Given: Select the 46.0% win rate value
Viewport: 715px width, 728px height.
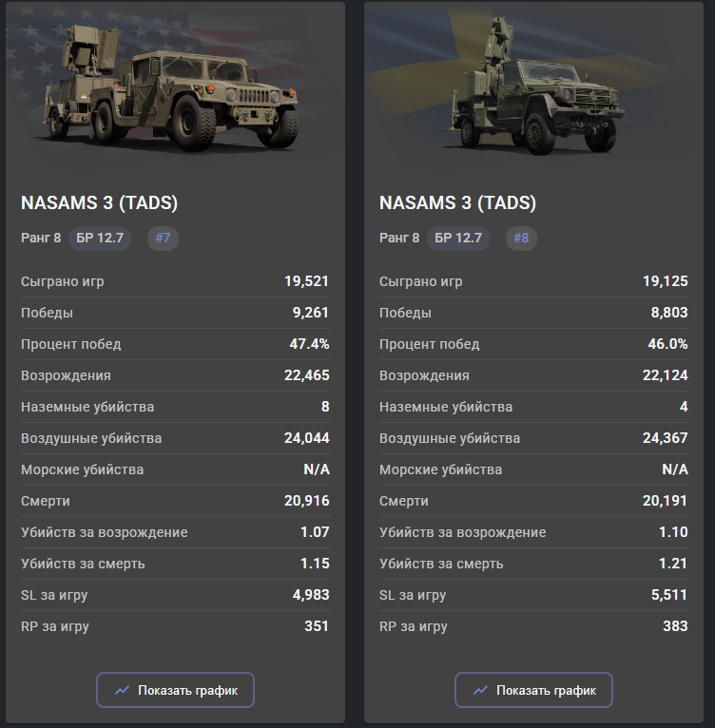Looking at the screenshot, I should click(667, 344).
